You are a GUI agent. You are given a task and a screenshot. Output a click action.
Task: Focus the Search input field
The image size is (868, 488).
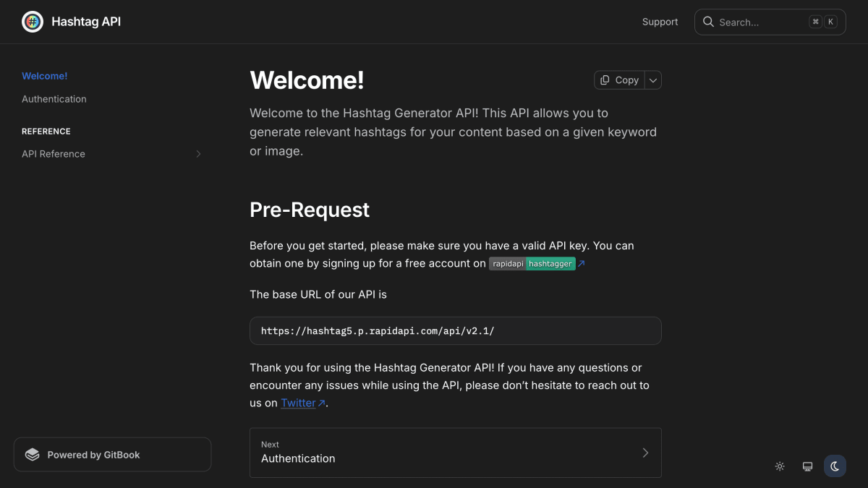pyautogui.click(x=770, y=22)
